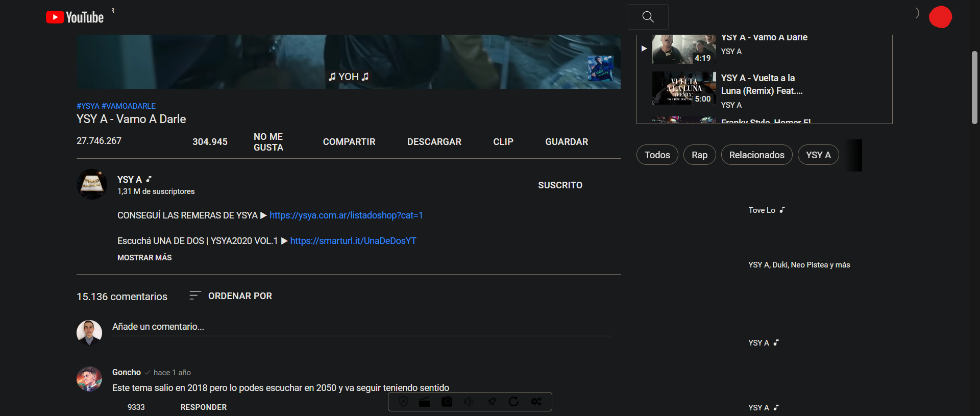Click the clapperboard icon in floating toolbar

[x=424, y=402]
